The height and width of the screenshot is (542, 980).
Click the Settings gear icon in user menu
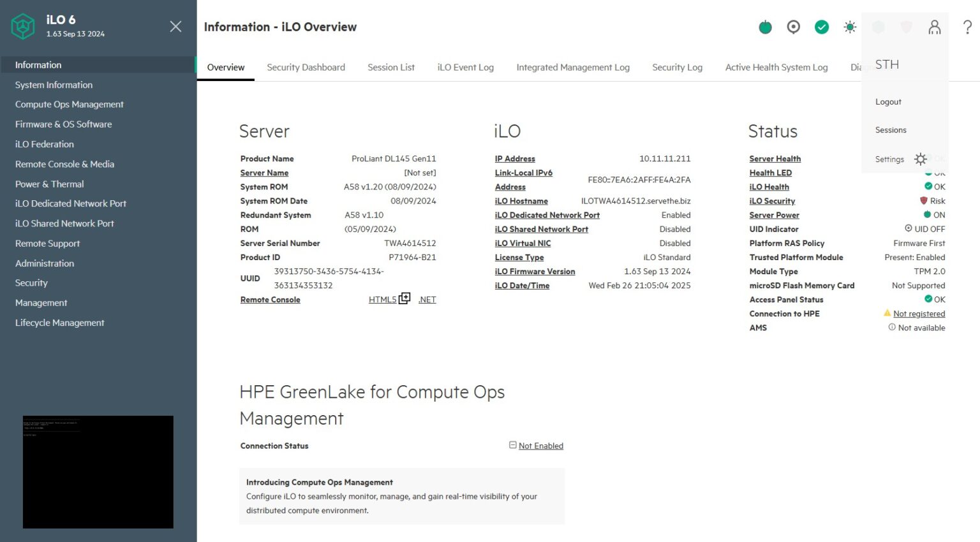click(920, 159)
